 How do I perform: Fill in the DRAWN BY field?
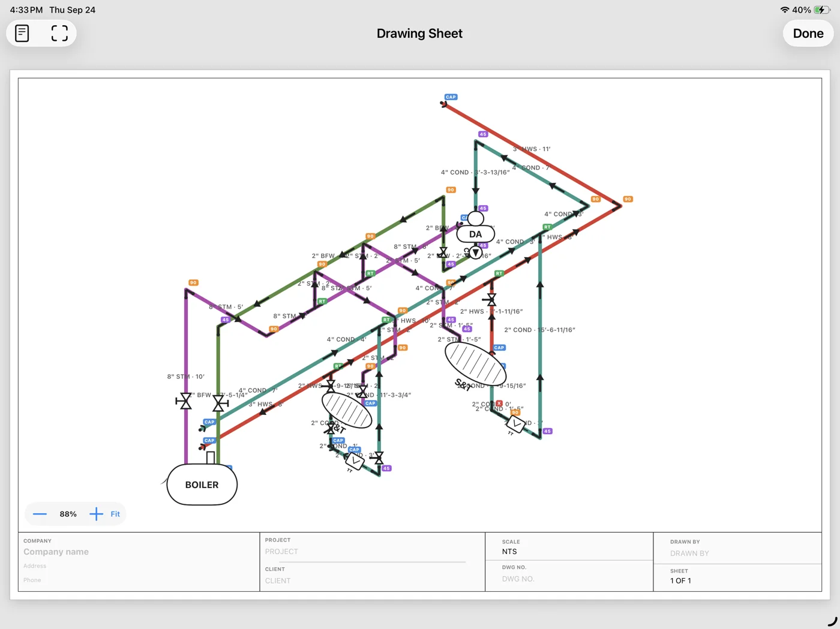(689, 553)
